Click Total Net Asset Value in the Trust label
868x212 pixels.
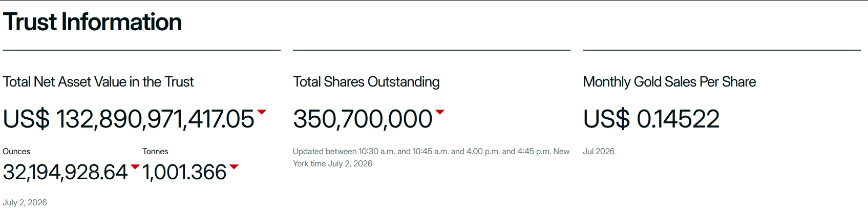click(98, 82)
